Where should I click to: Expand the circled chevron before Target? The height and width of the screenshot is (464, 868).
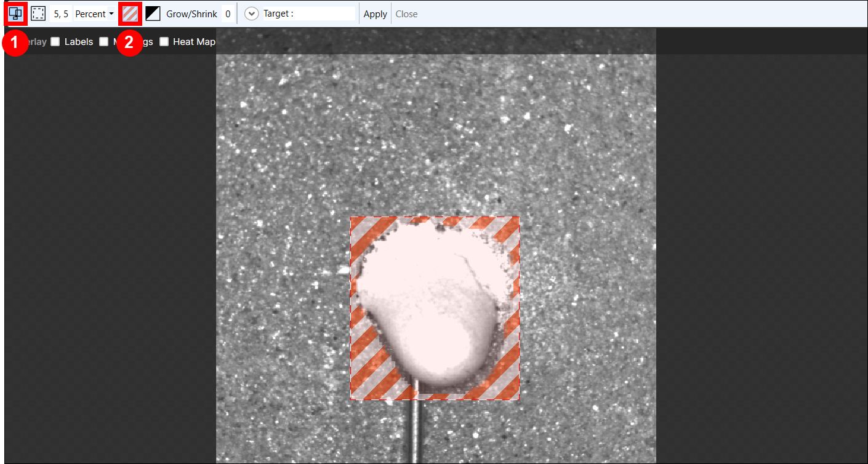(x=251, y=14)
